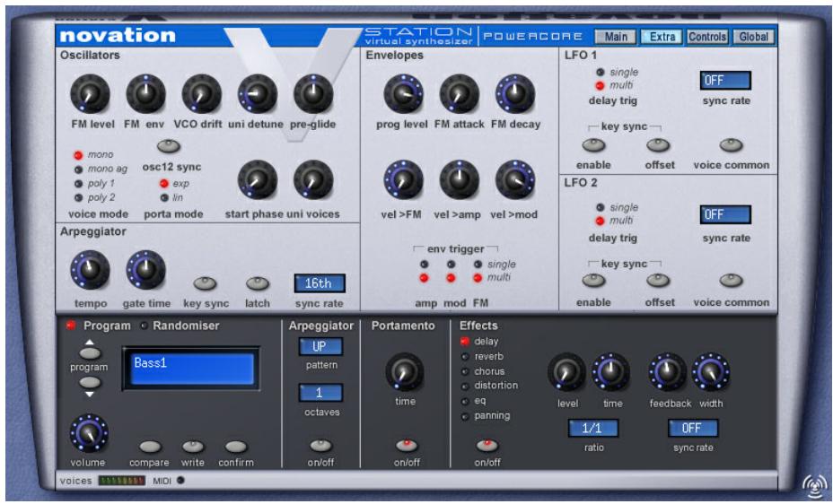
Task: Click the vel >mod knob
Action: click(x=515, y=179)
